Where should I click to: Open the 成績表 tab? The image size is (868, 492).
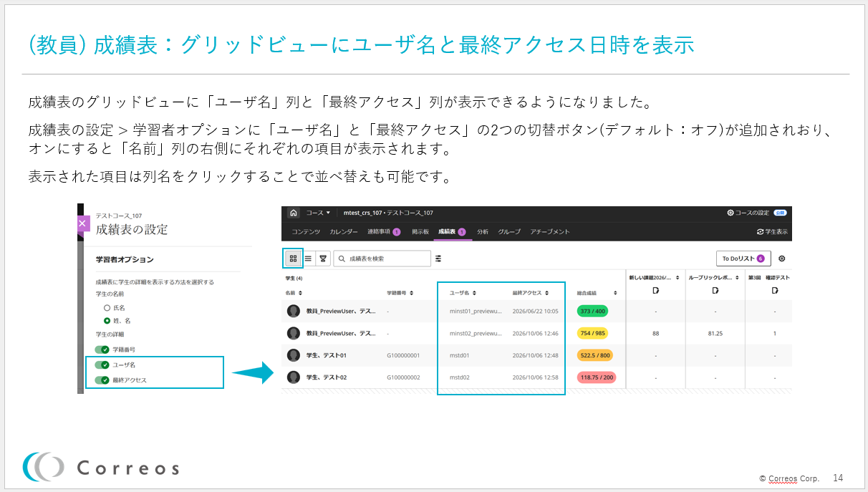(x=452, y=232)
